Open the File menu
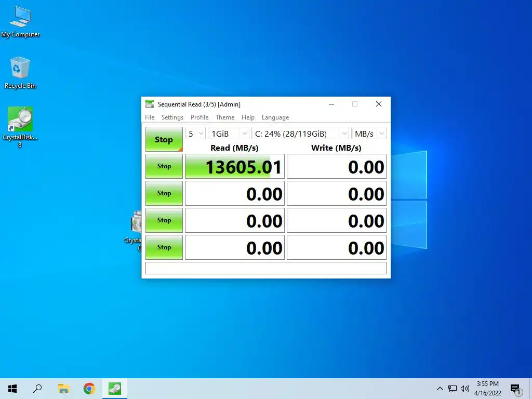The width and height of the screenshot is (532, 399). click(150, 117)
